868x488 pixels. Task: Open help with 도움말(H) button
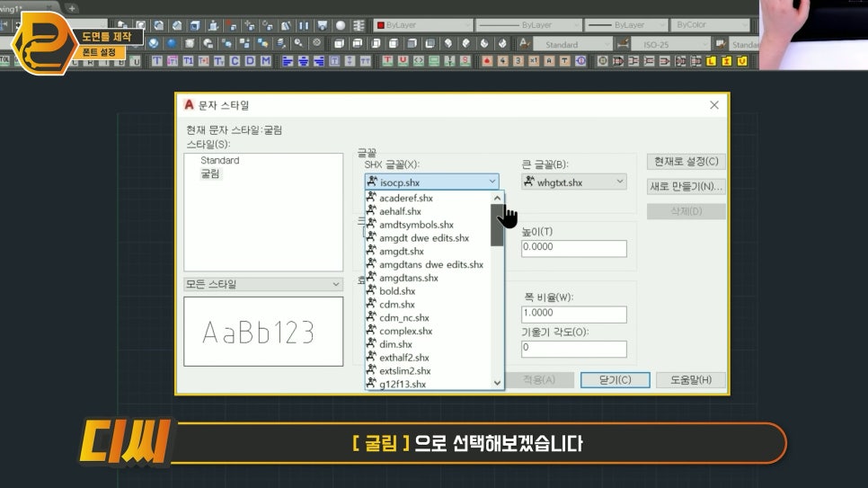coord(691,379)
